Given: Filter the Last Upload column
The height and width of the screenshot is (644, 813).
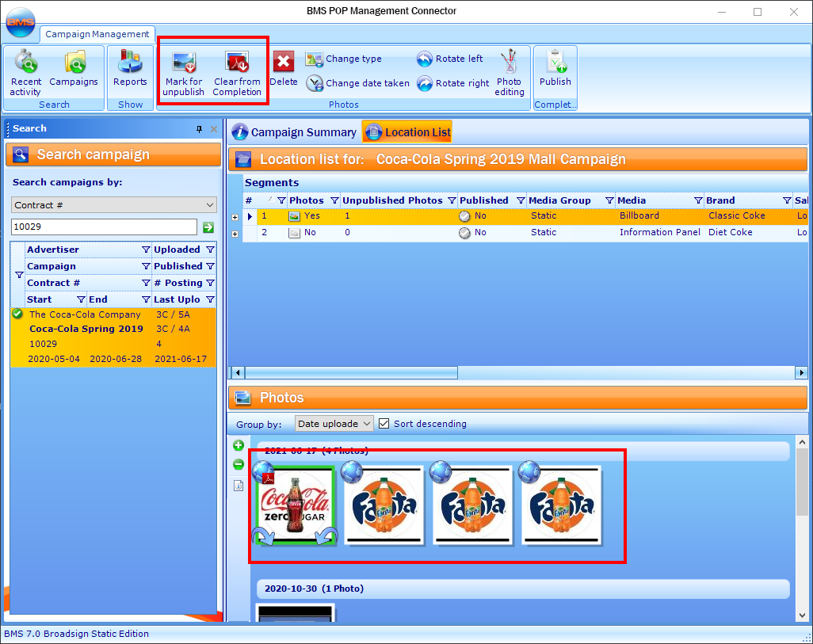Looking at the screenshot, I should 210,299.
